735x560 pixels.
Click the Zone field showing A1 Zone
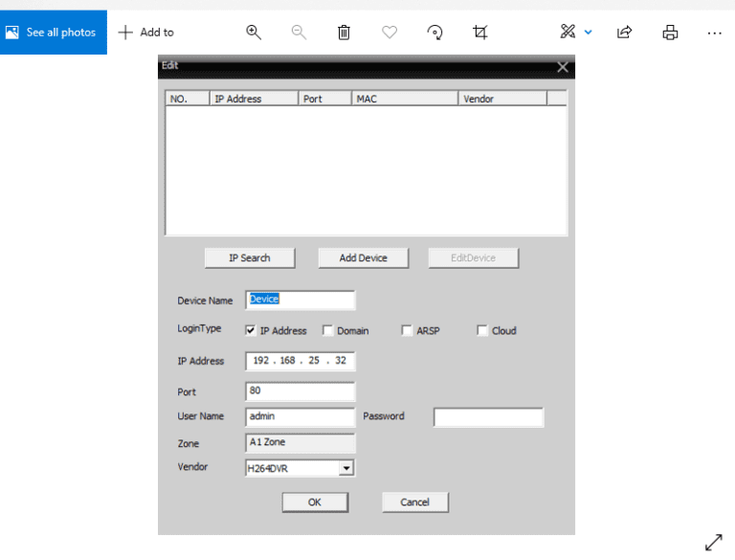click(300, 443)
